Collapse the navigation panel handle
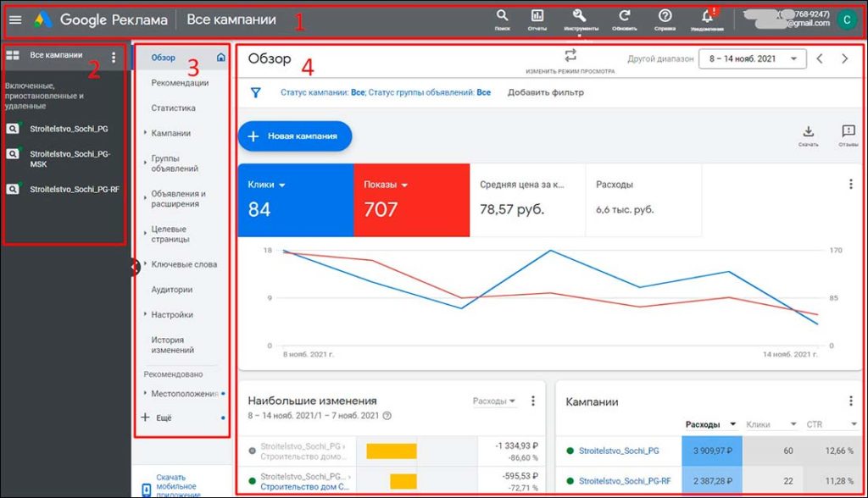The image size is (868, 498). 135,268
